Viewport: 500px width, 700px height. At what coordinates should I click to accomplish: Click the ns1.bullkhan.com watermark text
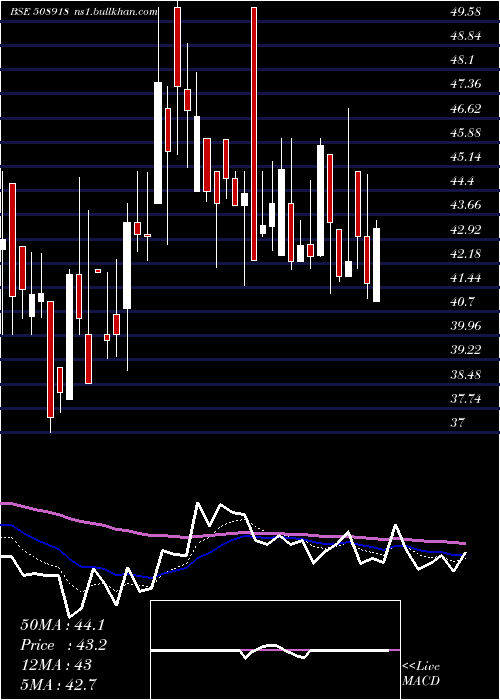coord(114,12)
